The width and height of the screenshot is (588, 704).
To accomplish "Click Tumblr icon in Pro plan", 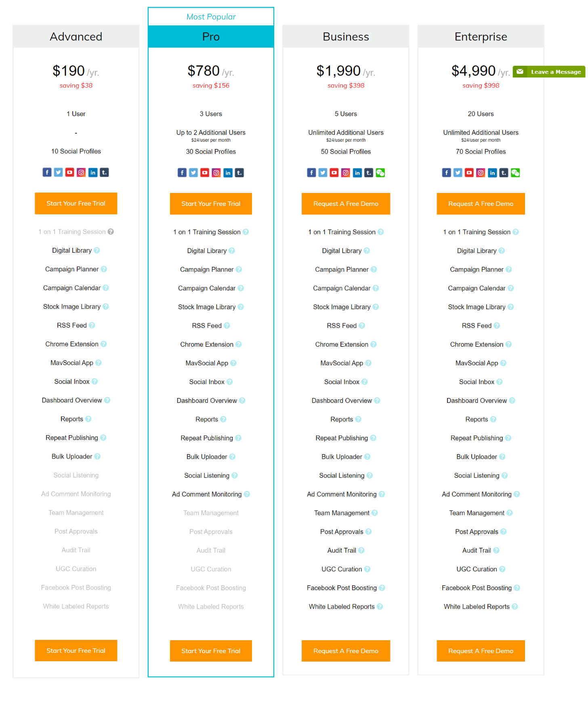I will click(x=239, y=173).
